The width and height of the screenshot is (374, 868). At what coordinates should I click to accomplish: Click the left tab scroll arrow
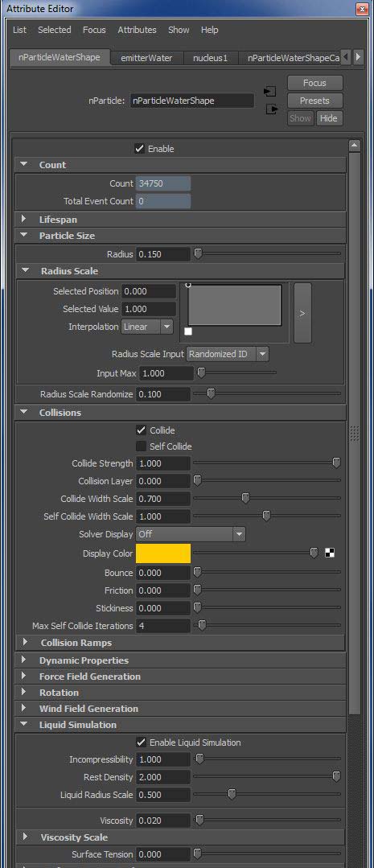tap(346, 57)
